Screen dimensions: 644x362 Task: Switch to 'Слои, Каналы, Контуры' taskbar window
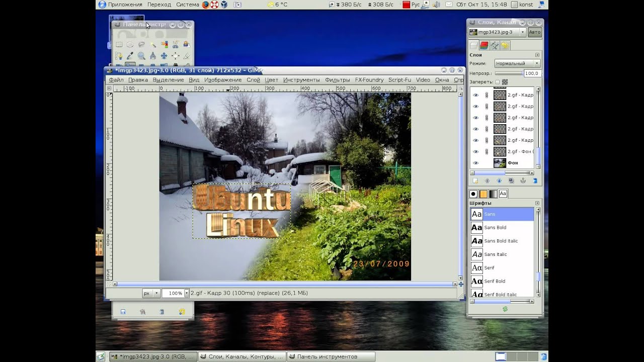click(x=243, y=356)
